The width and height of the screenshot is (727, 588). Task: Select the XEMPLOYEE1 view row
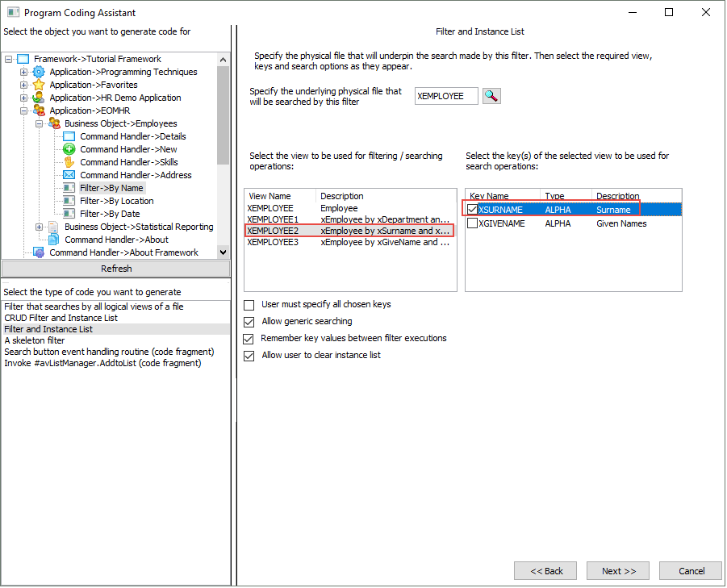pyautogui.click(x=349, y=219)
